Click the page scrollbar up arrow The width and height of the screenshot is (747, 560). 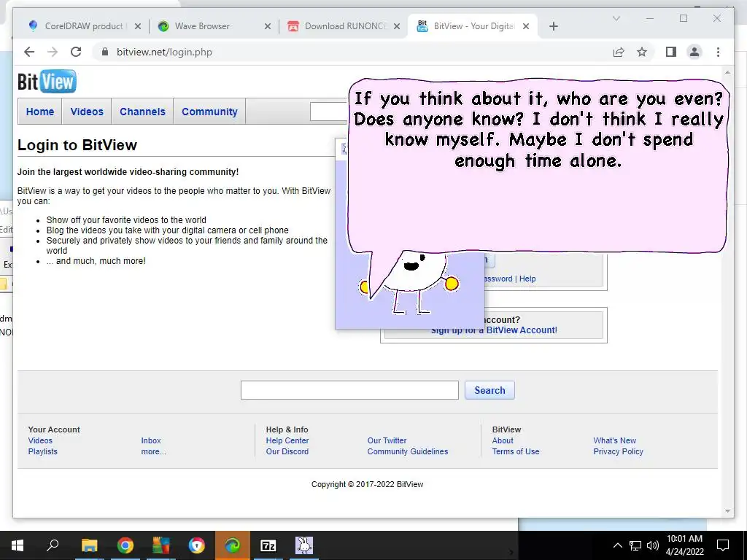pyautogui.click(x=727, y=72)
